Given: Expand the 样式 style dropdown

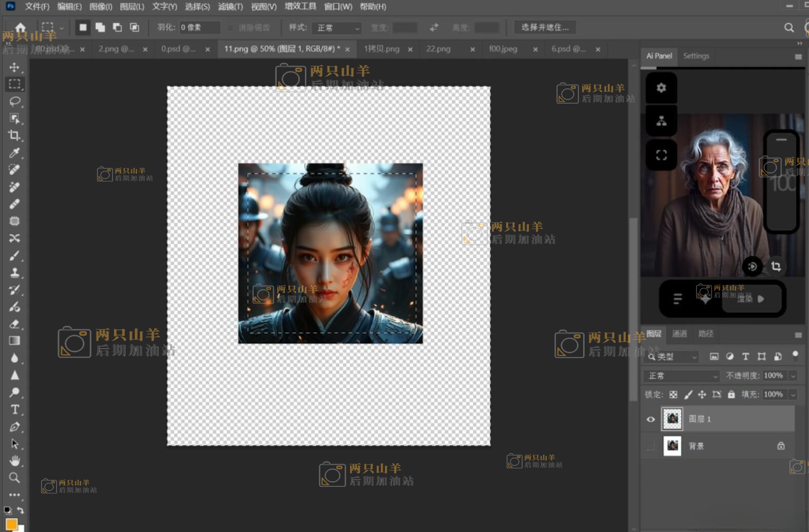Looking at the screenshot, I should point(337,28).
